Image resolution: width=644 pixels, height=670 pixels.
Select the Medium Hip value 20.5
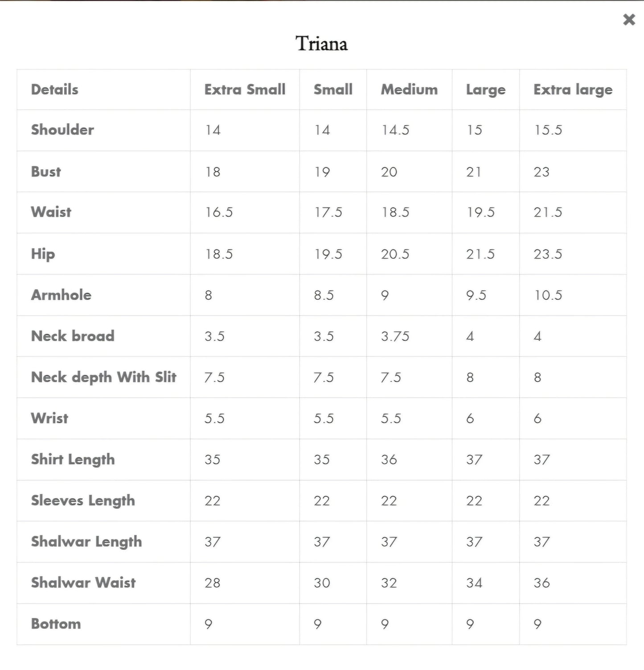point(395,254)
